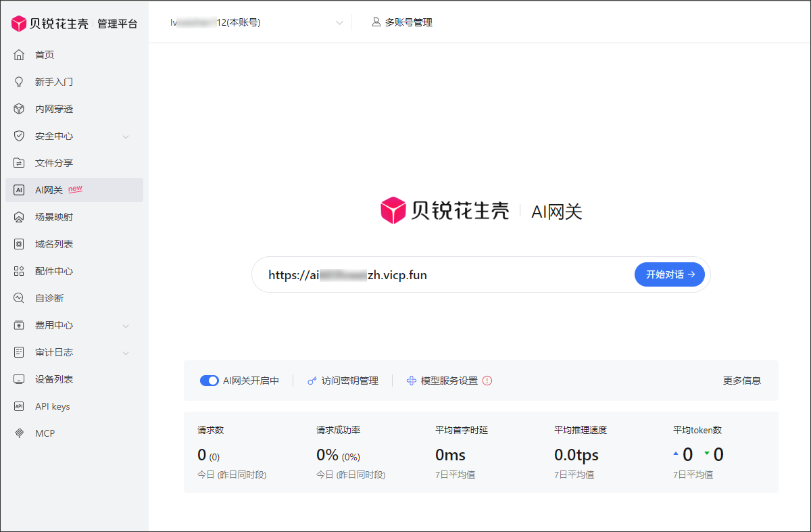Open 场景映射 in the sidebar

pyautogui.click(x=74, y=217)
